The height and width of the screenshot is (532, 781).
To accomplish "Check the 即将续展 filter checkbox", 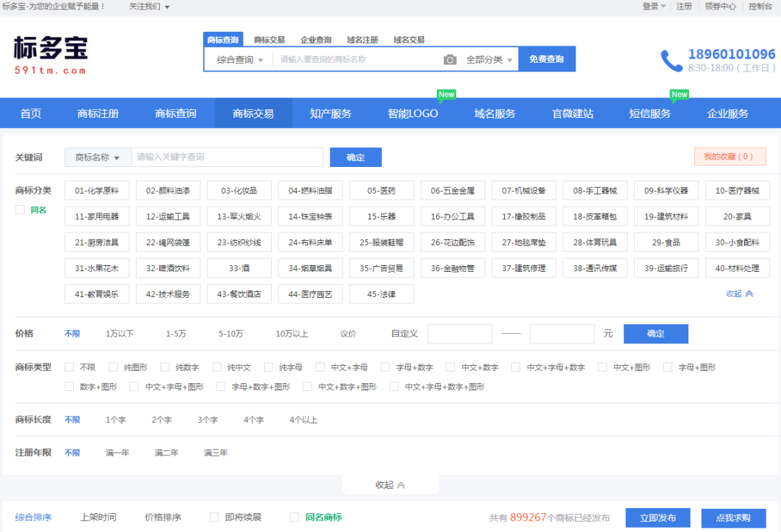I will [x=214, y=518].
